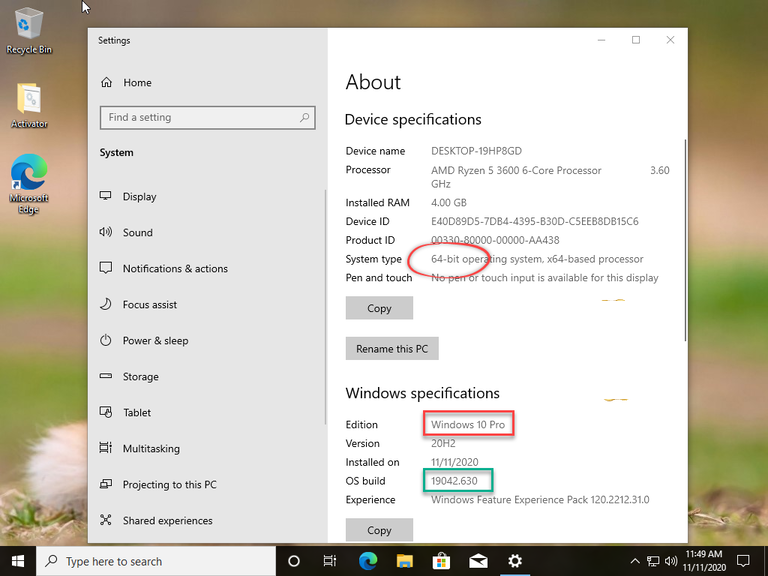
Task: Click the 20H2 version value
Action: click(x=443, y=443)
